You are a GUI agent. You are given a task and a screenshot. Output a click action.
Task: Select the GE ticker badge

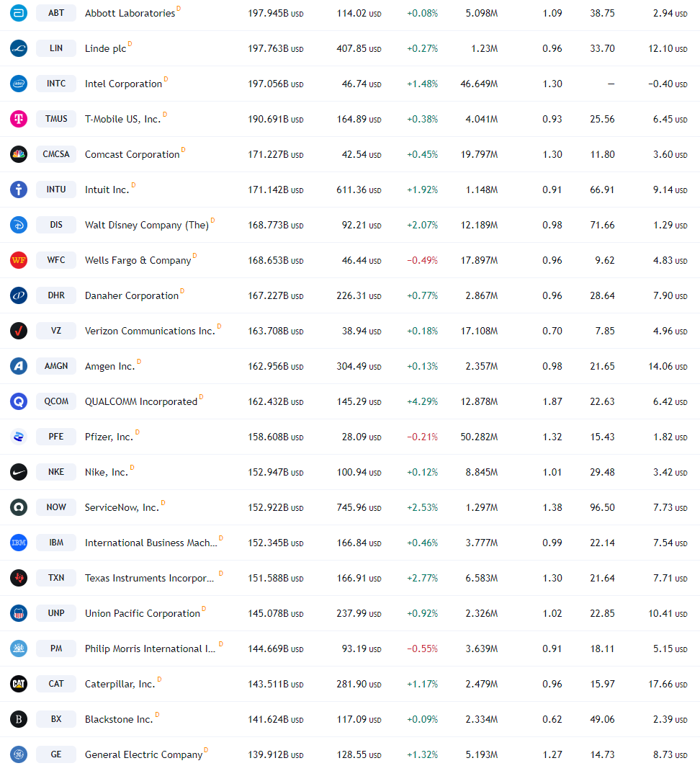point(56,754)
